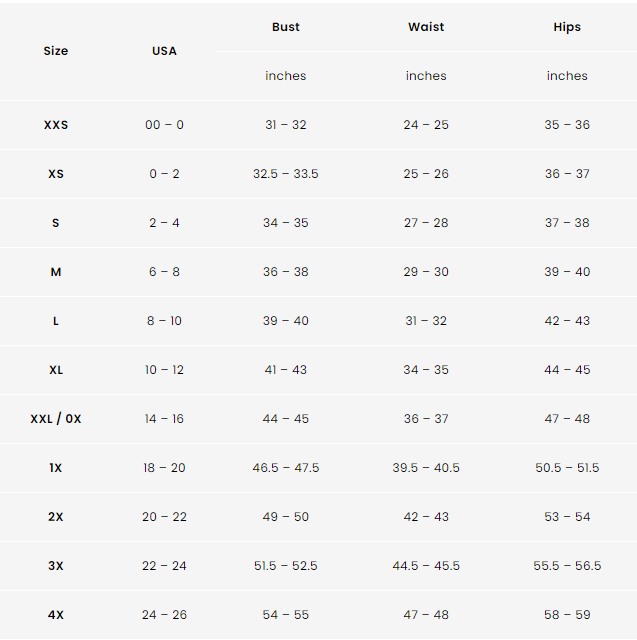Select the USA 2 – 4 cell
The width and height of the screenshot is (637, 640).
click(164, 223)
